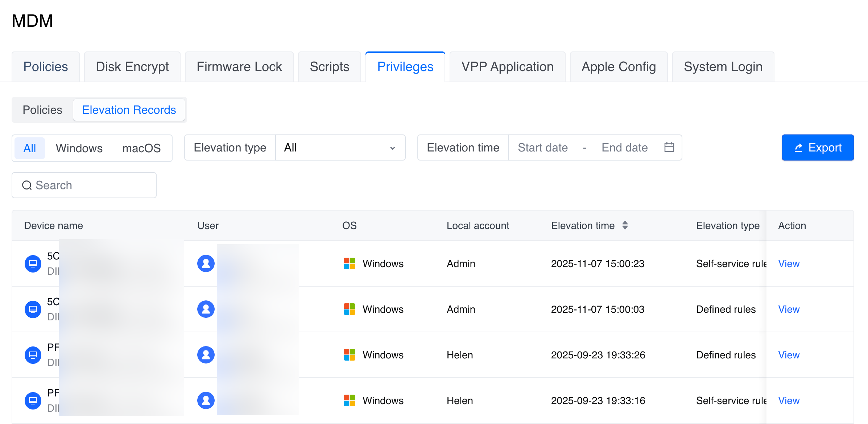The width and height of the screenshot is (868, 424).
Task: Open the Elevation type dropdown
Action: 340,147
